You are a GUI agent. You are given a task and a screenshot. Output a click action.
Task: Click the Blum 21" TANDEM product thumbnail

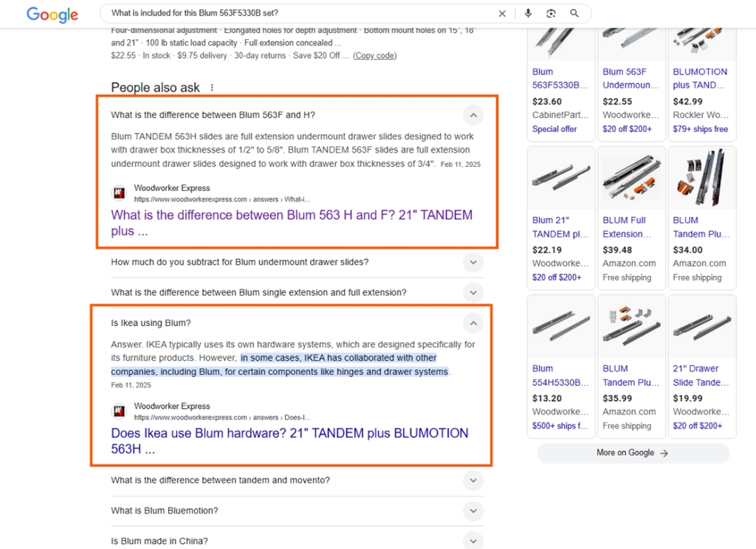(x=561, y=178)
